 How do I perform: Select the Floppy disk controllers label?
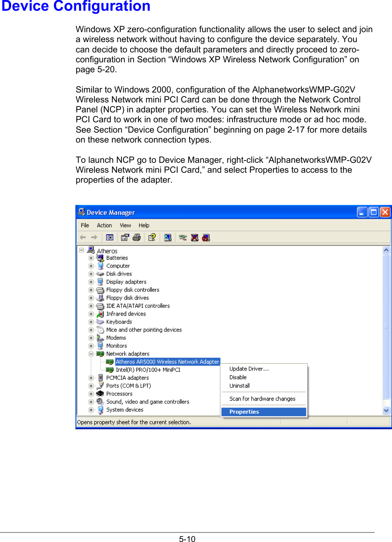pos(133,290)
